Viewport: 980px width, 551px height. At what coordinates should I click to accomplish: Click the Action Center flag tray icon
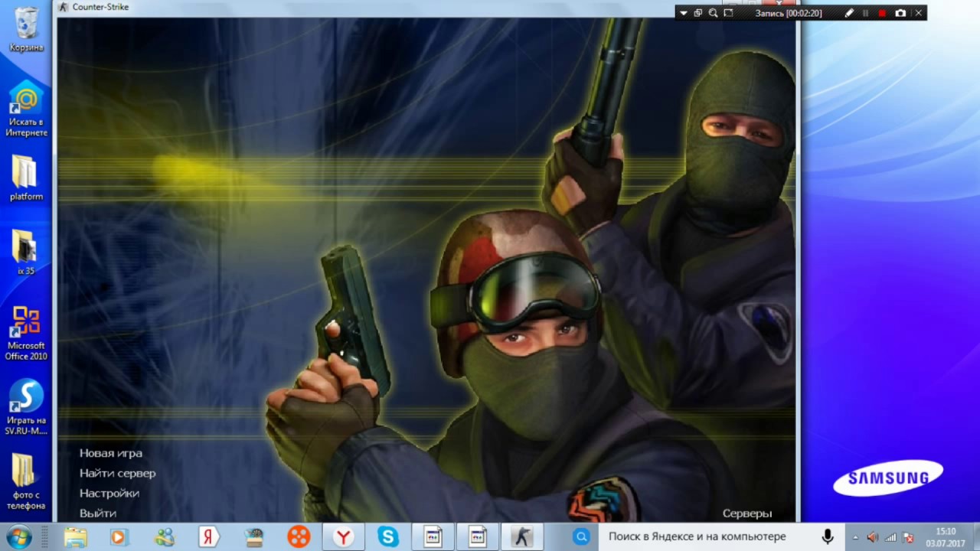(x=908, y=537)
